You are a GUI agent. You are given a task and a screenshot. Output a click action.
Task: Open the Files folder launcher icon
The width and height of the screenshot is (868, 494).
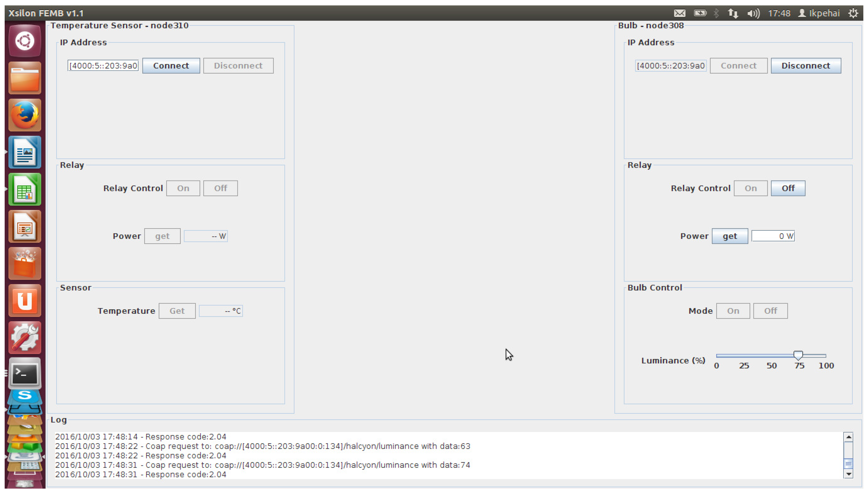point(25,78)
